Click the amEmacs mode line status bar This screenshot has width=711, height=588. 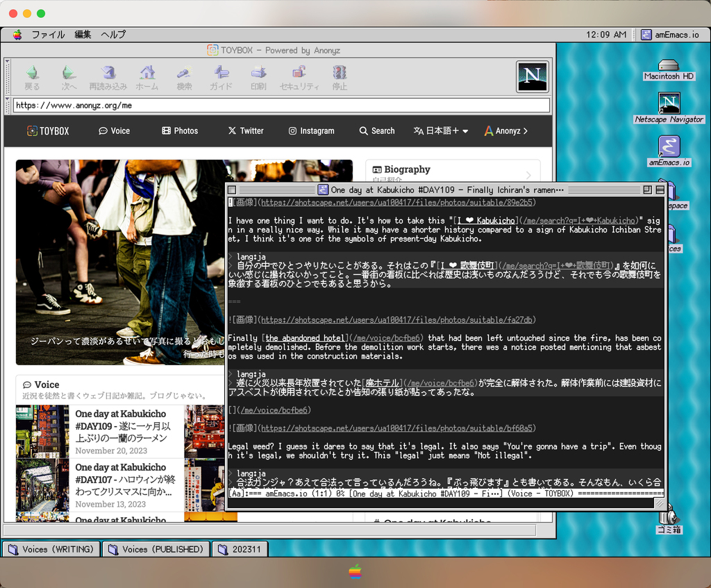(446, 494)
